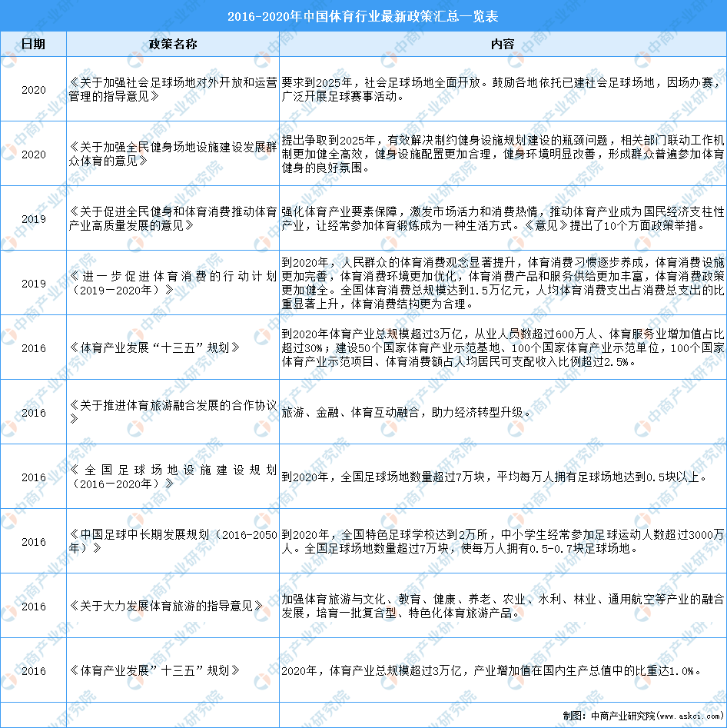Viewport: 727px width, 728px height.
Task: Click content cell starting 加强体育旅游与文化、教育
Action: click(x=503, y=606)
